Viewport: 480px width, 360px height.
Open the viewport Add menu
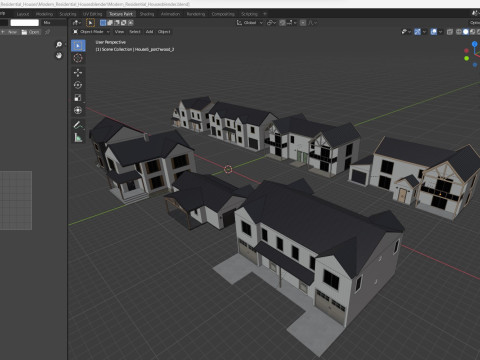pyautogui.click(x=149, y=32)
